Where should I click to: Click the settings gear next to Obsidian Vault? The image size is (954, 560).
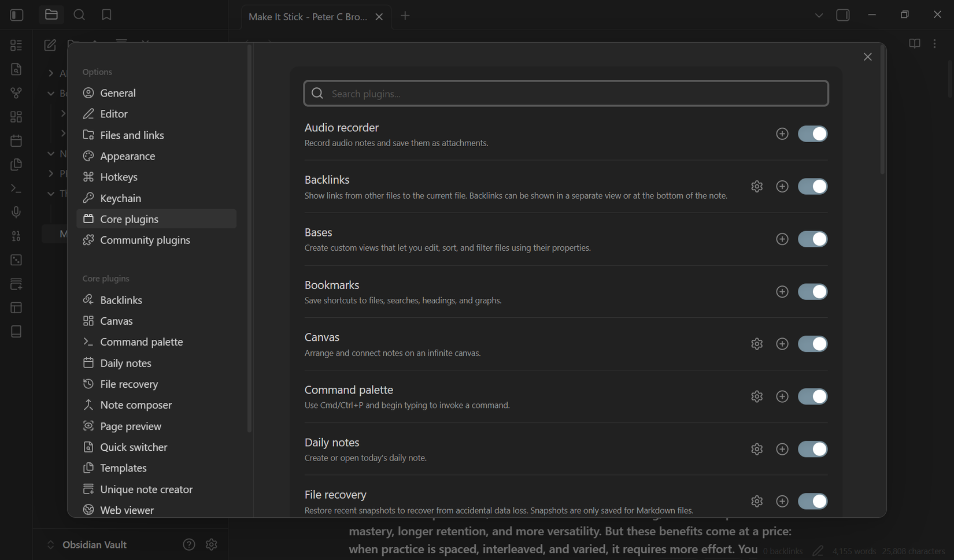click(211, 544)
